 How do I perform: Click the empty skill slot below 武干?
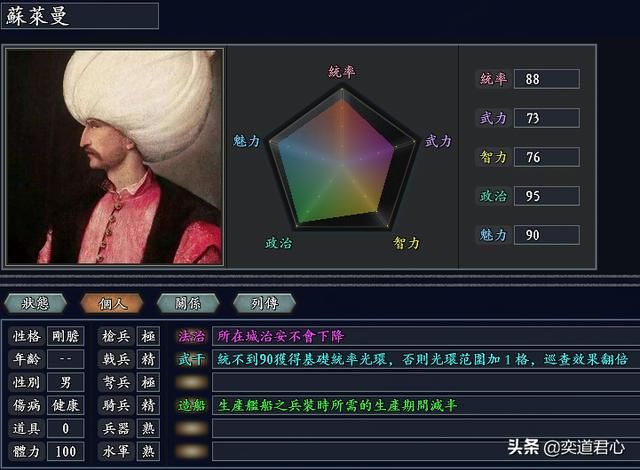click(x=191, y=382)
